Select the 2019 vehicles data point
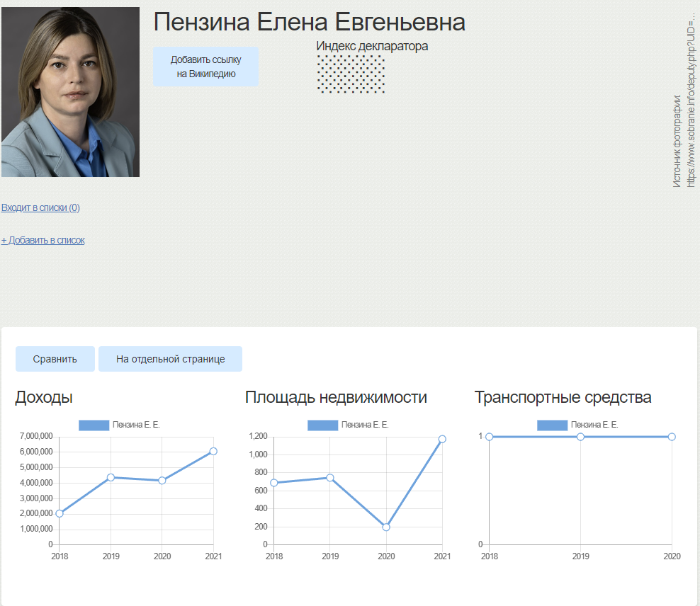Image resolution: width=700 pixels, height=606 pixels. (580, 437)
